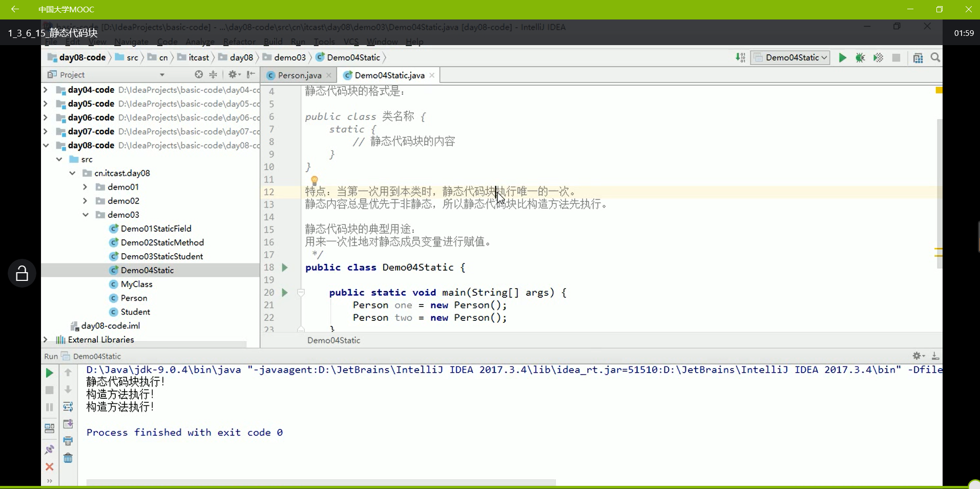The height and width of the screenshot is (489, 980).
Task: Click the editor vertical scrollbar
Action: point(939,194)
